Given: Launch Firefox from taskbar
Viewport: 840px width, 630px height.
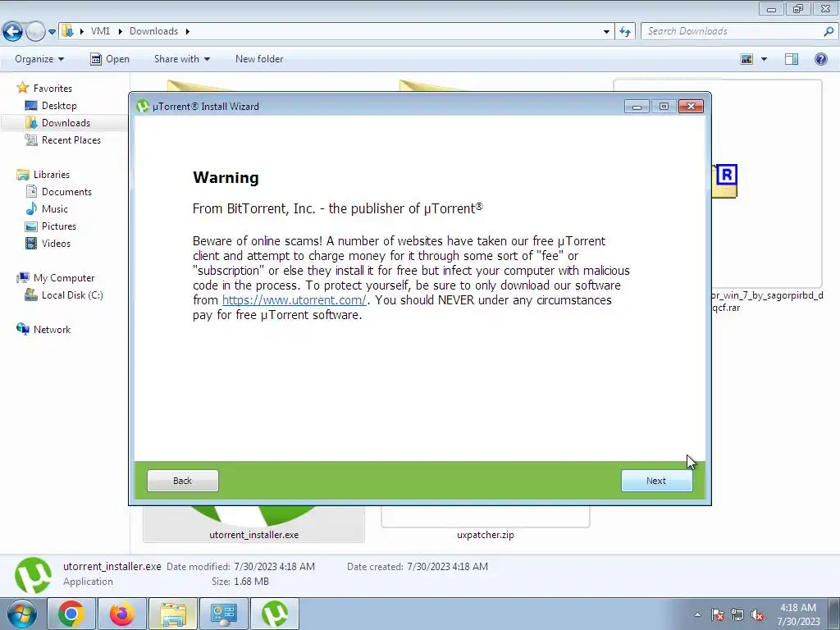Looking at the screenshot, I should (x=121, y=614).
